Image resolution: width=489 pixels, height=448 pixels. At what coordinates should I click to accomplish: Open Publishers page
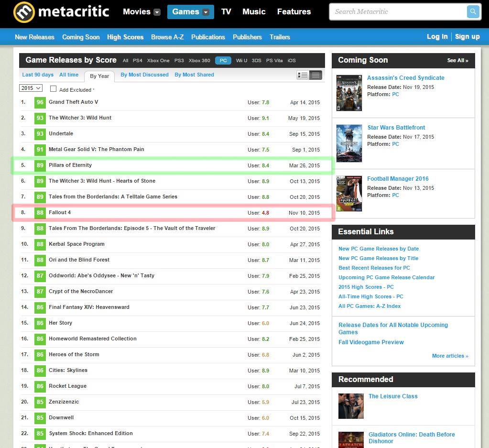pos(247,37)
